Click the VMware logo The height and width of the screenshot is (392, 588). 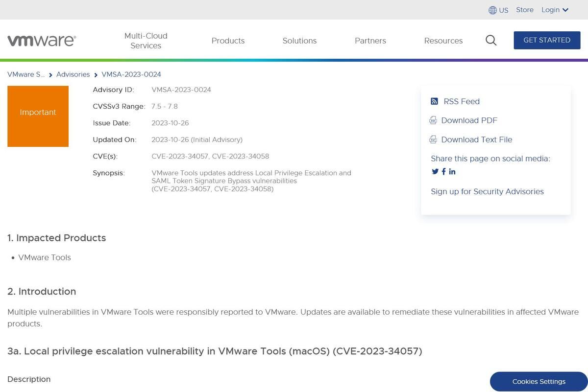pos(42,40)
